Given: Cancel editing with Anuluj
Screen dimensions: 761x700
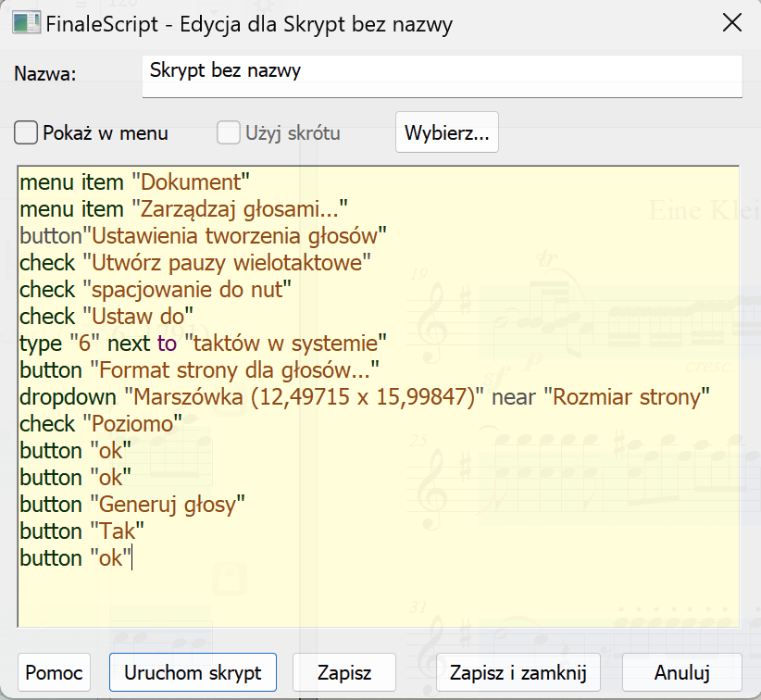Looking at the screenshot, I should (682, 672).
